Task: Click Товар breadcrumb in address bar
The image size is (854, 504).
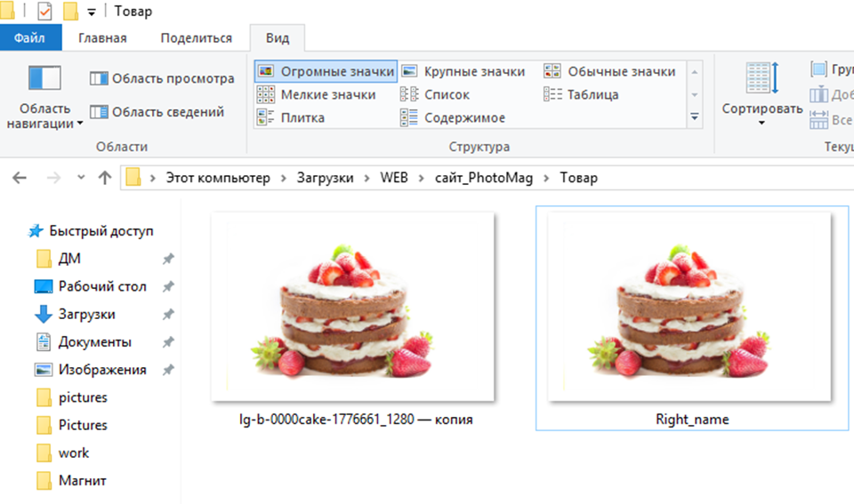Action: [578, 178]
